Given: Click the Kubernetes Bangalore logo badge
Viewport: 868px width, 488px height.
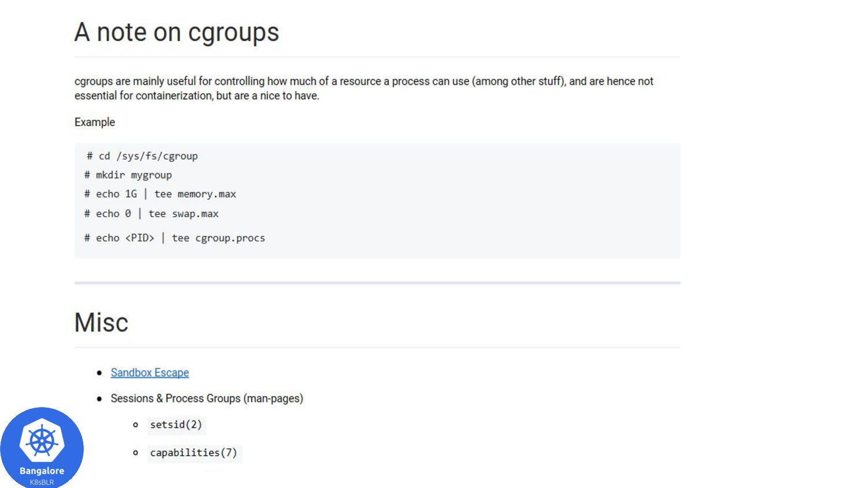Looking at the screenshot, I should pyautogui.click(x=42, y=448).
